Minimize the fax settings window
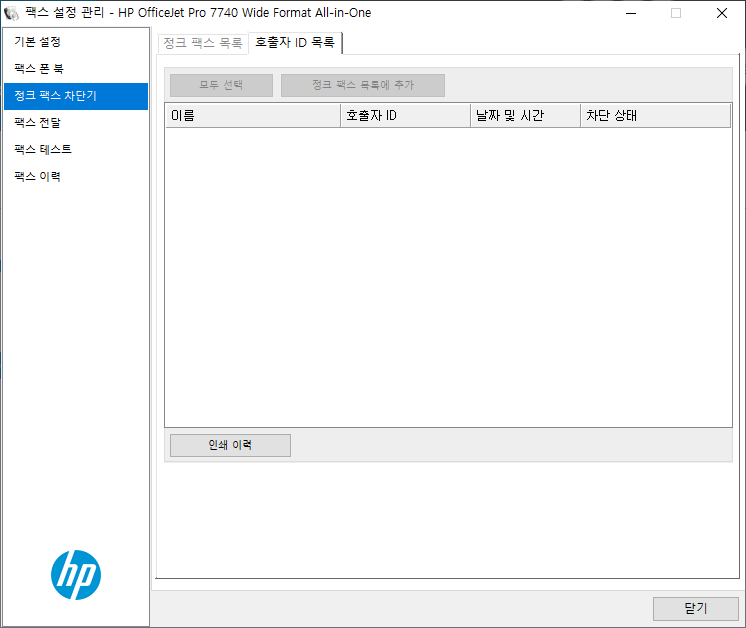 pyautogui.click(x=631, y=13)
